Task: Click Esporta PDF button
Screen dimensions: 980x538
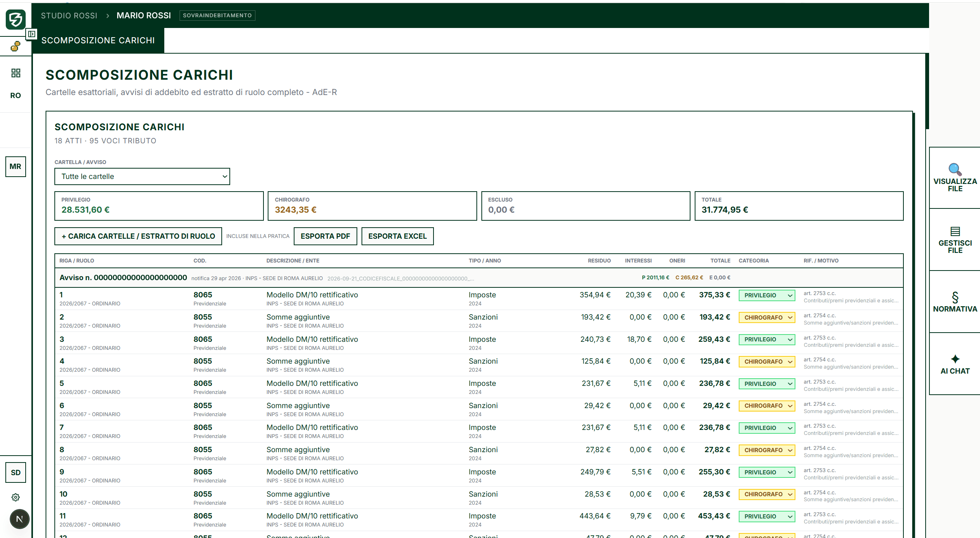Action: (325, 236)
